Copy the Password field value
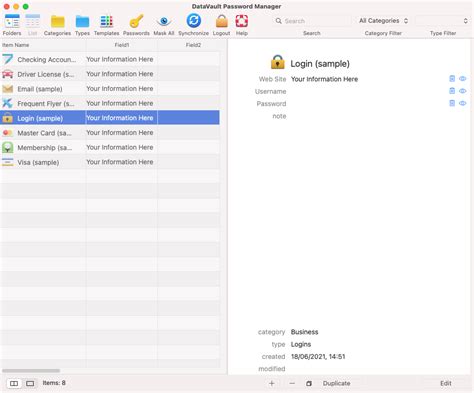 [452, 103]
